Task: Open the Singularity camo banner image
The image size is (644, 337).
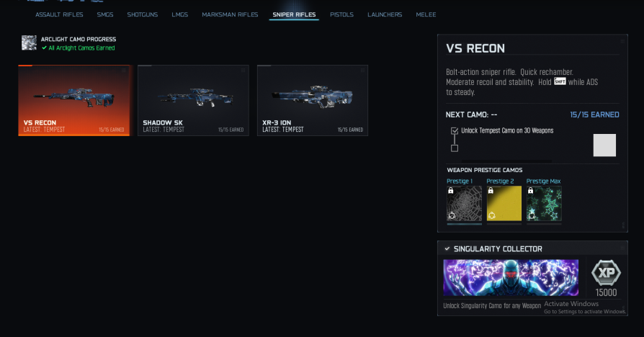Action: click(511, 277)
